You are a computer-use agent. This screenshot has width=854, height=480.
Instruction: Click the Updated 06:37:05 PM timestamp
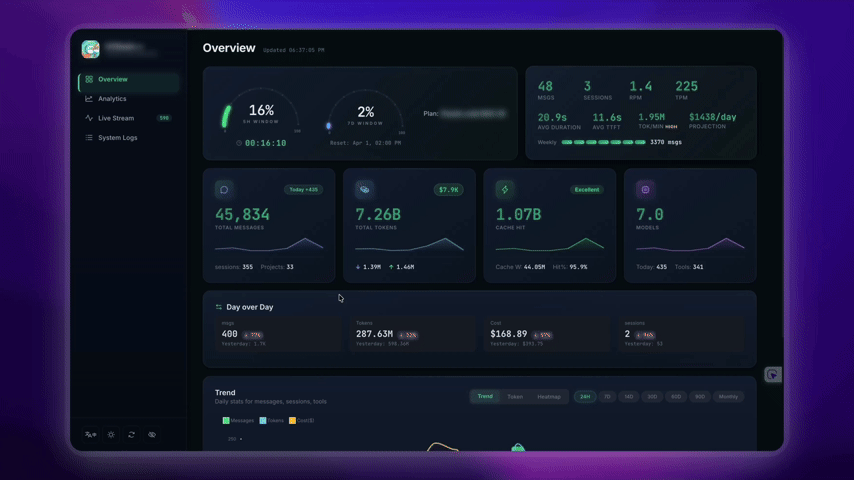pyautogui.click(x=294, y=50)
